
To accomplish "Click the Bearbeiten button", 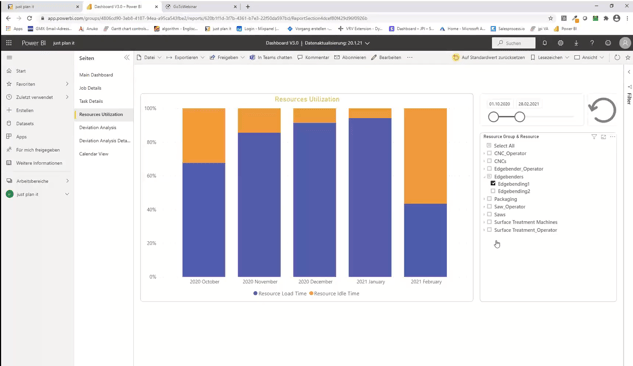I will point(386,57).
